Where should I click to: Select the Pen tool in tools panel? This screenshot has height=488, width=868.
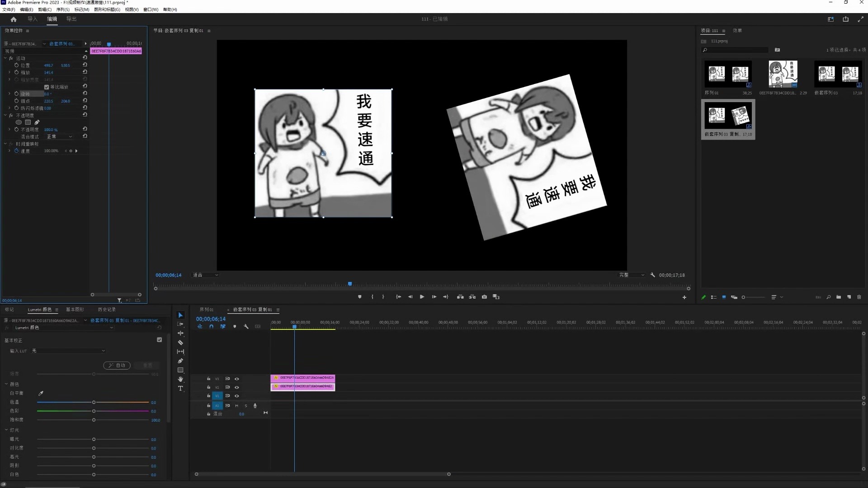click(180, 361)
